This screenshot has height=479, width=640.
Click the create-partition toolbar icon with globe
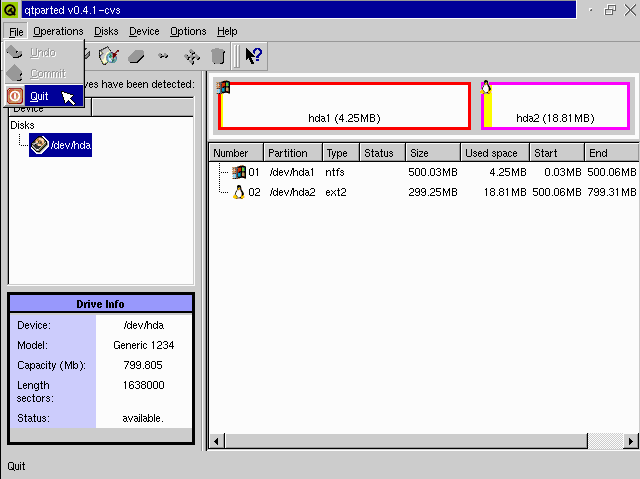(x=109, y=56)
